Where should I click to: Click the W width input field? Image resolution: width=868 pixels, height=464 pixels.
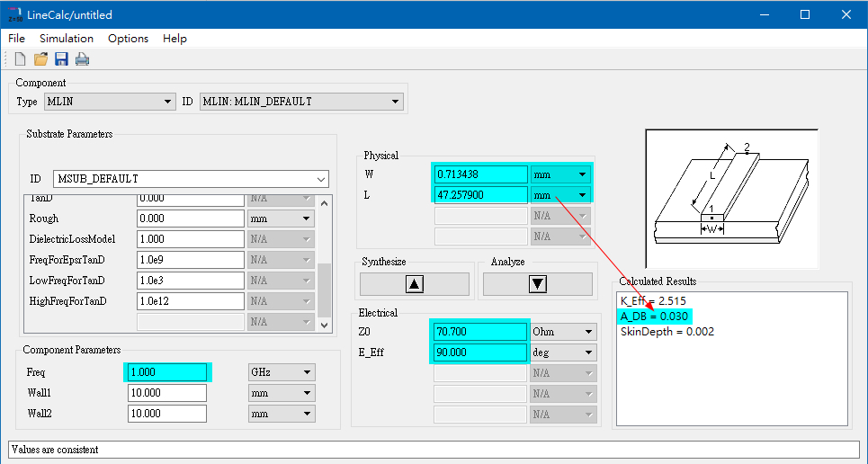click(x=480, y=174)
